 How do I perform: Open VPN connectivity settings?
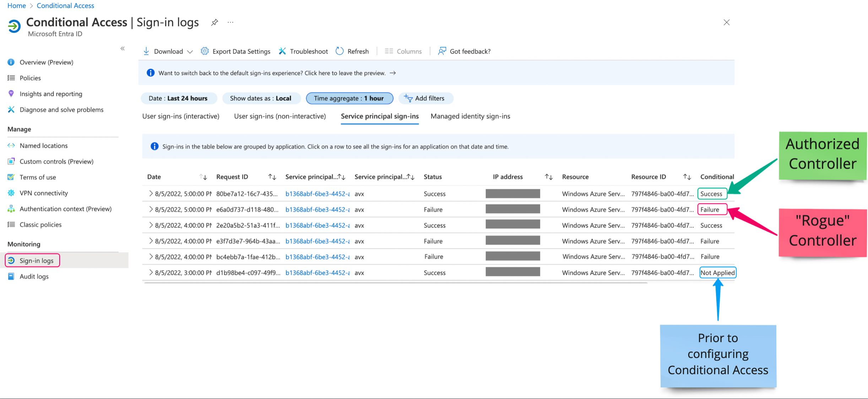tap(44, 193)
